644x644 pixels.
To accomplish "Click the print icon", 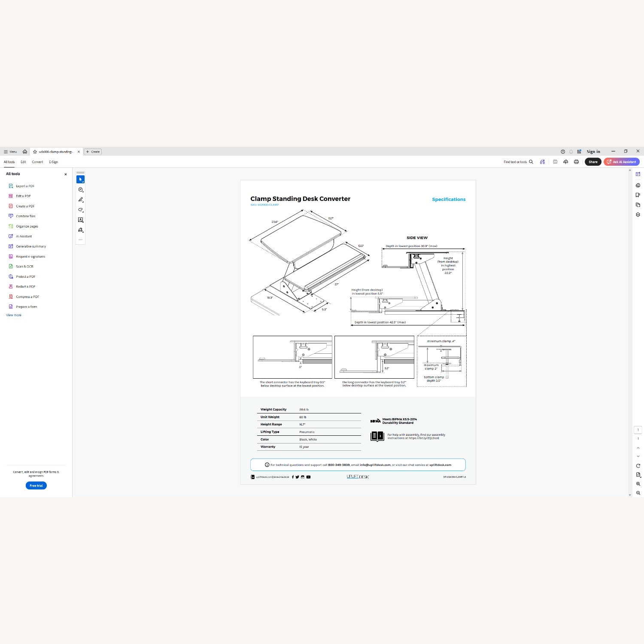I will pyautogui.click(x=576, y=162).
